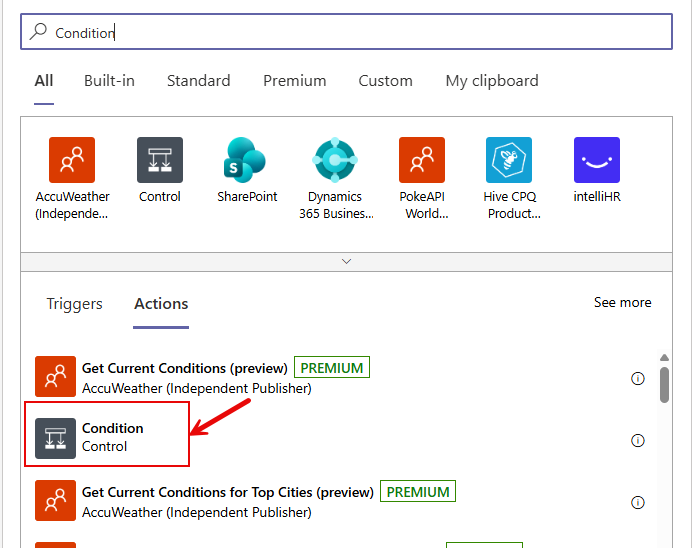Image resolution: width=692 pixels, height=548 pixels.
Task: Pick the intelliHR connector icon
Action: (597, 160)
